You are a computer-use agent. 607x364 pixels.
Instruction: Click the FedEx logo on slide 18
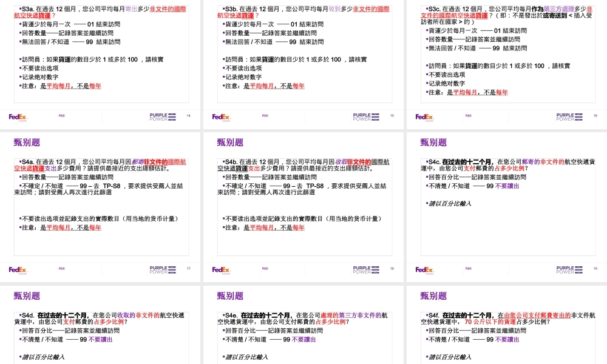222,270
